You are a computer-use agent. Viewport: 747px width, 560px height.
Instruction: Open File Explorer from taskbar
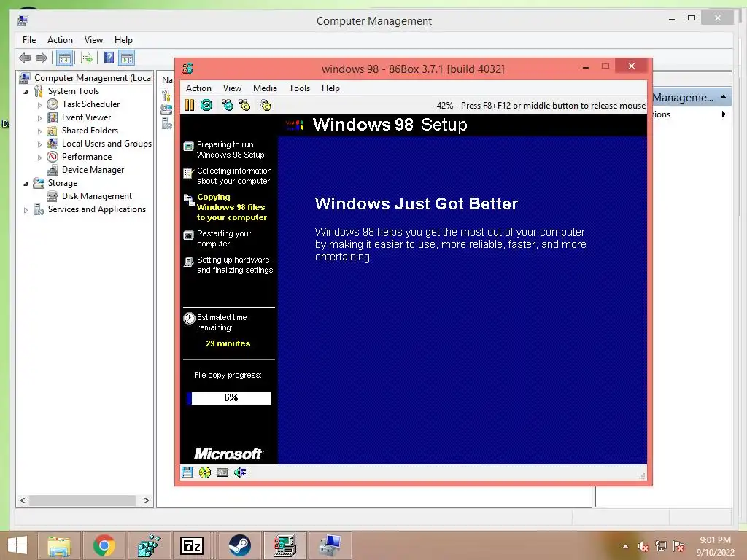click(59, 545)
